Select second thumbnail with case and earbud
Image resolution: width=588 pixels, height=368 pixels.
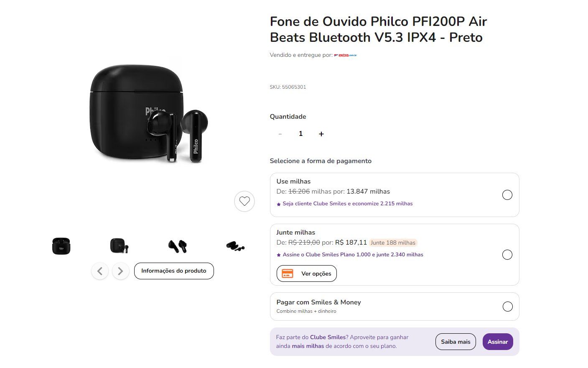[119, 246]
